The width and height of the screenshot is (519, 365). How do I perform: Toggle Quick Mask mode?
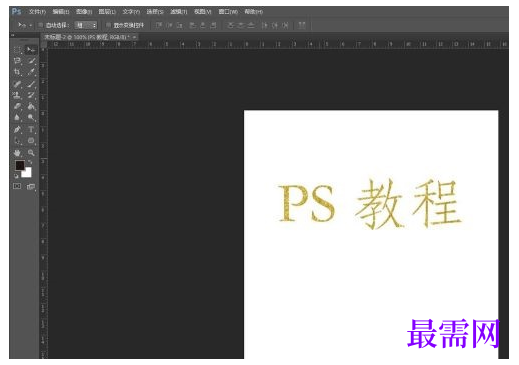17,186
